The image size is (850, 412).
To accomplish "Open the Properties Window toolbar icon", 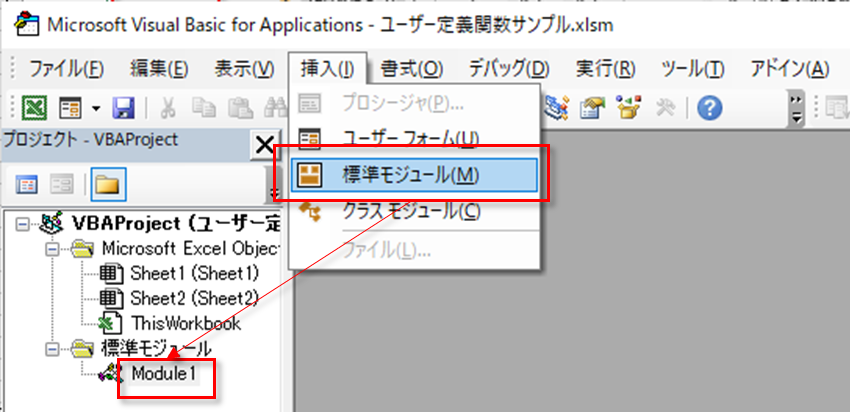I will click(592, 107).
